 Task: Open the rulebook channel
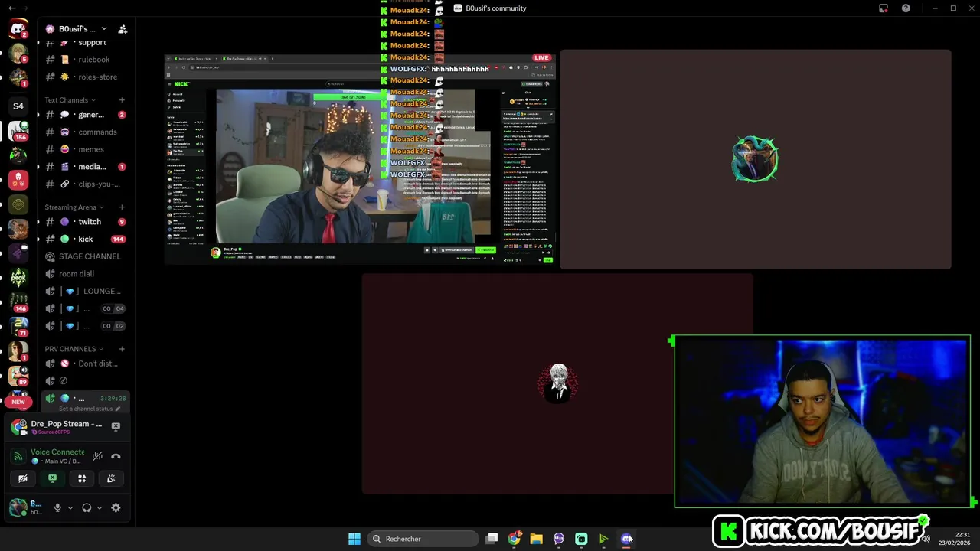point(85,60)
